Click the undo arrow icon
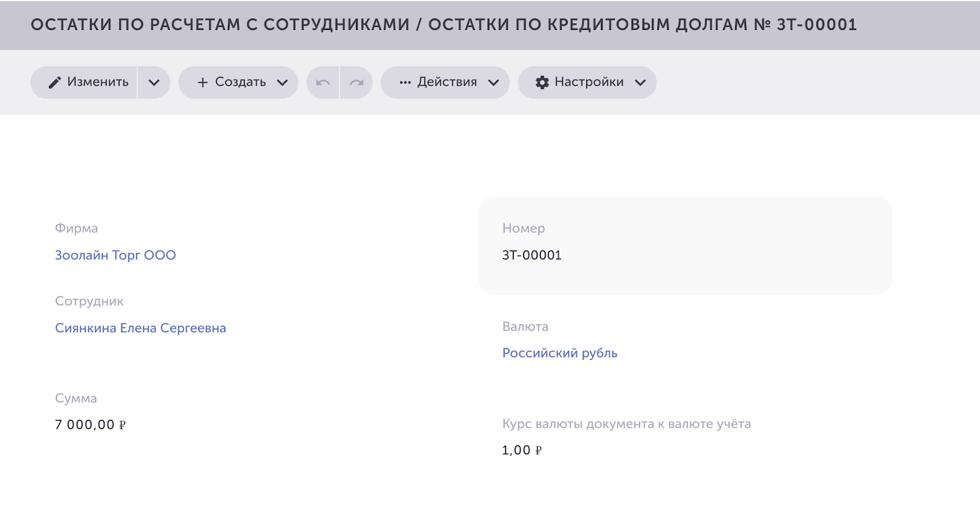 coord(323,82)
